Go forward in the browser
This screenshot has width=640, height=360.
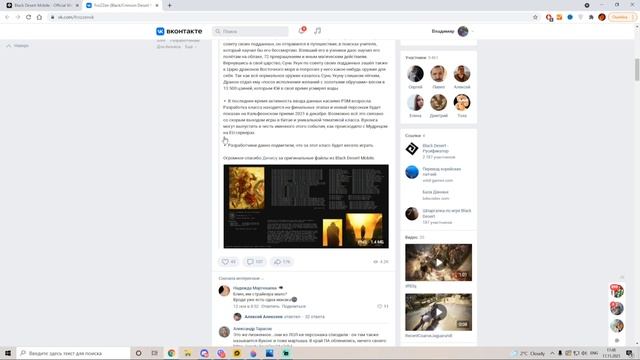coord(18,17)
